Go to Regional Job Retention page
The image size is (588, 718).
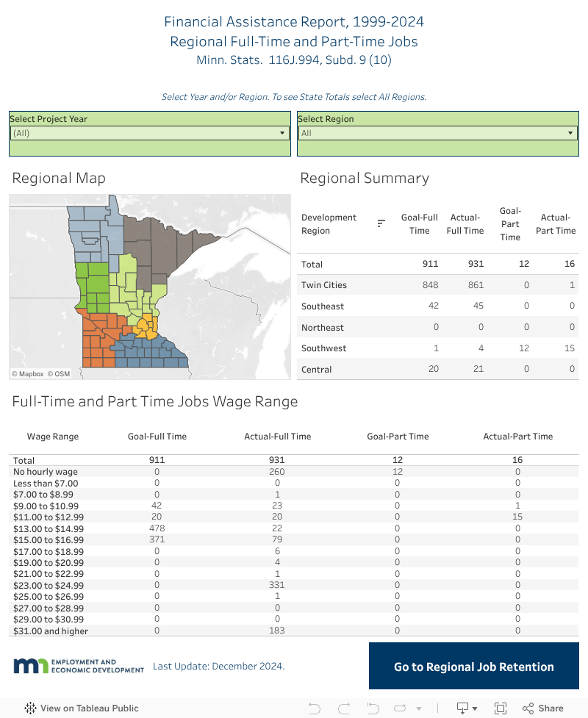[473, 667]
